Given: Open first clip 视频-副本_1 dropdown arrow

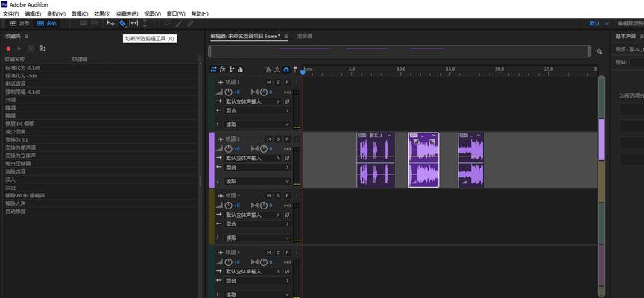Looking at the screenshot, I should point(389,136).
